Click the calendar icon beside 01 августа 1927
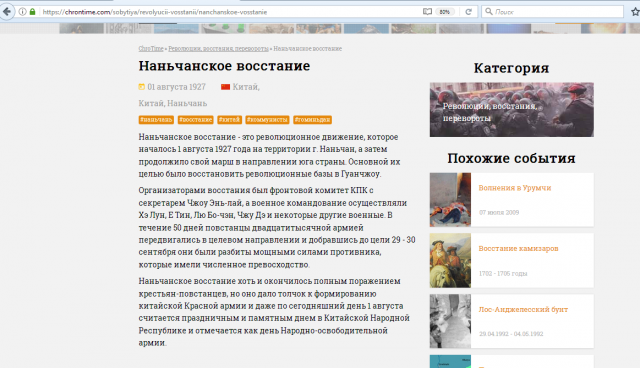The image size is (640, 368). 142,86
